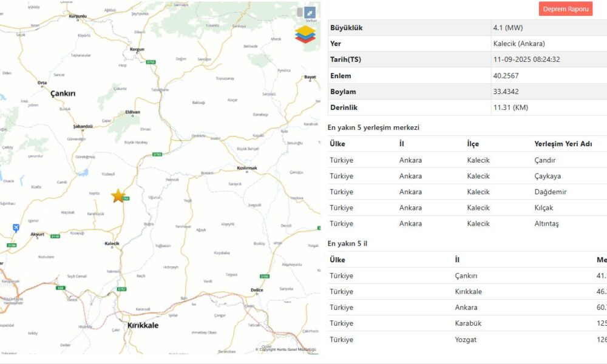
Task: Click the D140 road marker near Akyurt
Action: [x=55, y=236]
